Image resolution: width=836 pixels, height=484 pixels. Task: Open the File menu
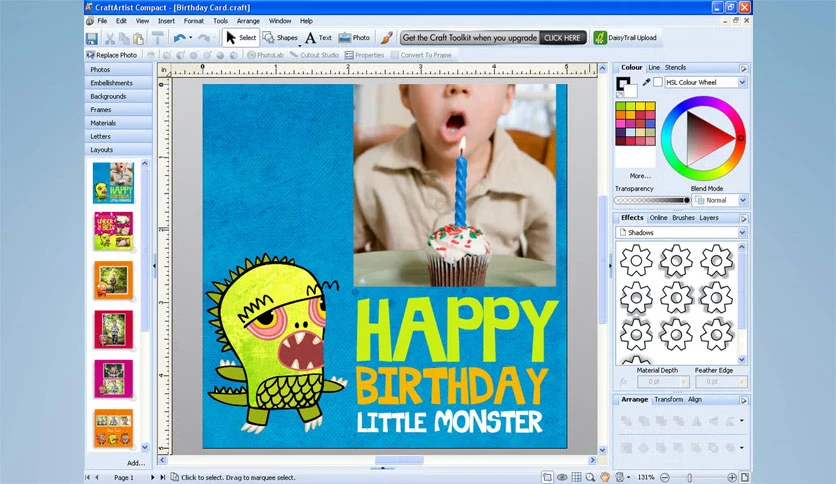[x=102, y=21]
